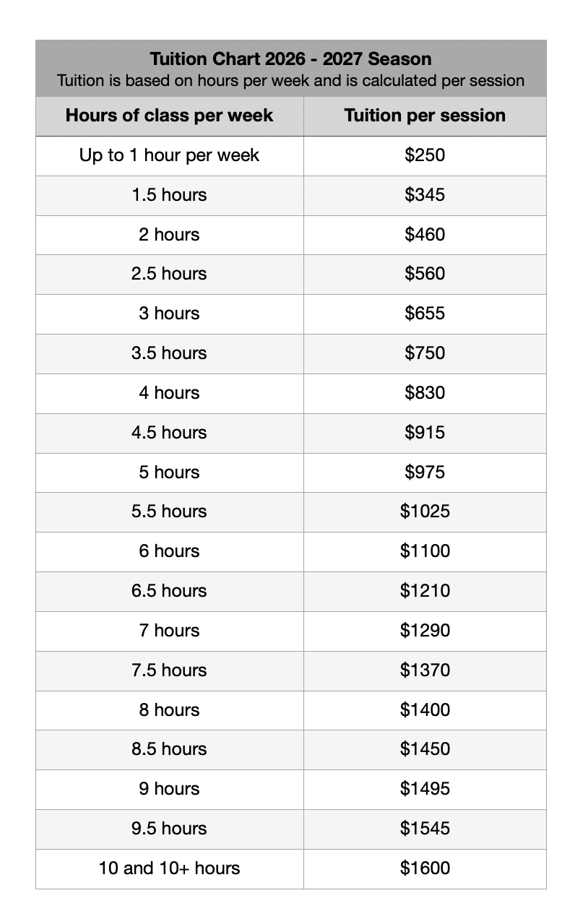The width and height of the screenshot is (588, 919).
Task: Select the 2.5 hours cell
Action: click(169, 274)
